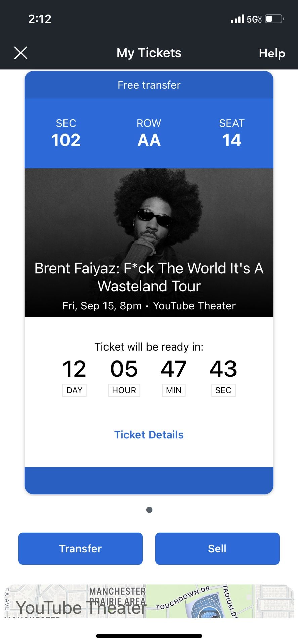Tap the cellular signal bars icon

[x=237, y=19]
